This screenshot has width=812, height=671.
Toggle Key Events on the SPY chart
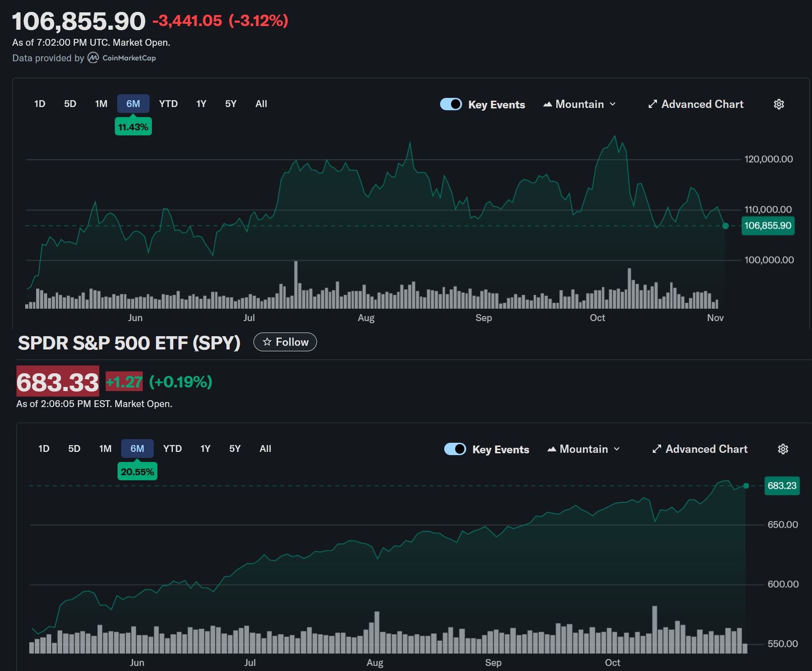(x=455, y=449)
